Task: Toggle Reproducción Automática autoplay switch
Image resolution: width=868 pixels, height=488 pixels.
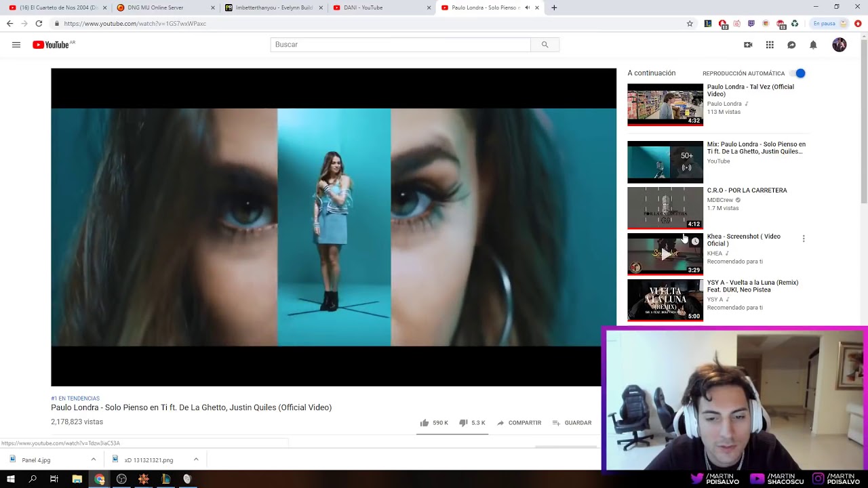Action: 799,73
